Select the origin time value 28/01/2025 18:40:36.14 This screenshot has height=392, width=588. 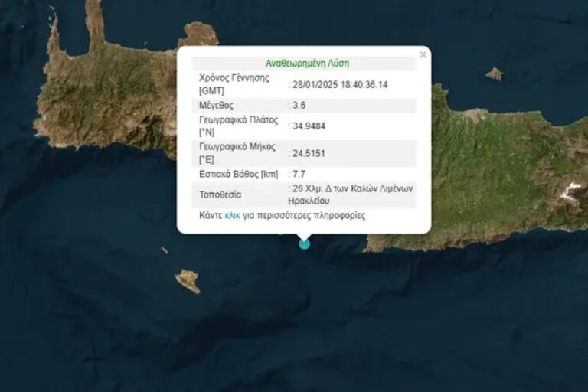coord(340,84)
